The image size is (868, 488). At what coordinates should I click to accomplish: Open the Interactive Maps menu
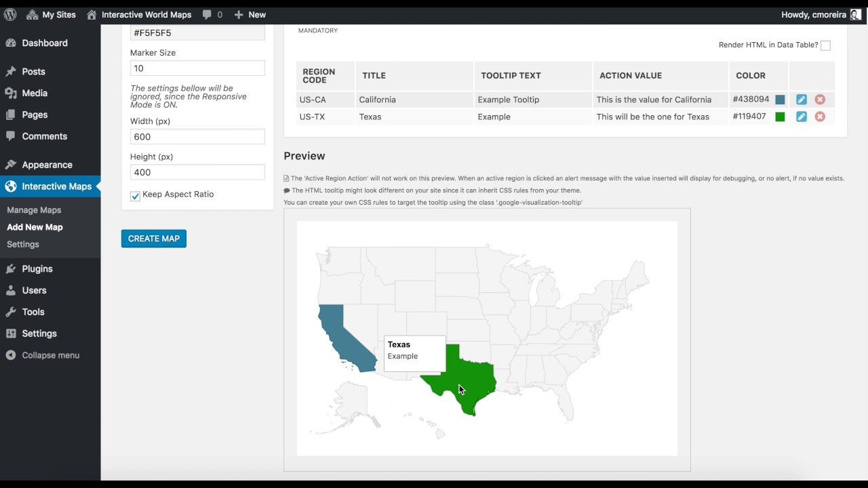[50, 186]
